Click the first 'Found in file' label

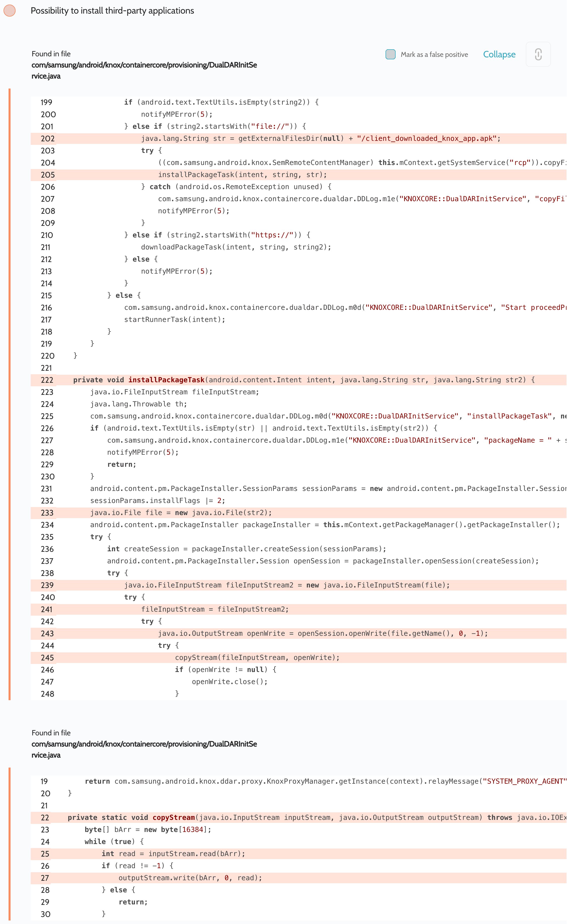51,54
